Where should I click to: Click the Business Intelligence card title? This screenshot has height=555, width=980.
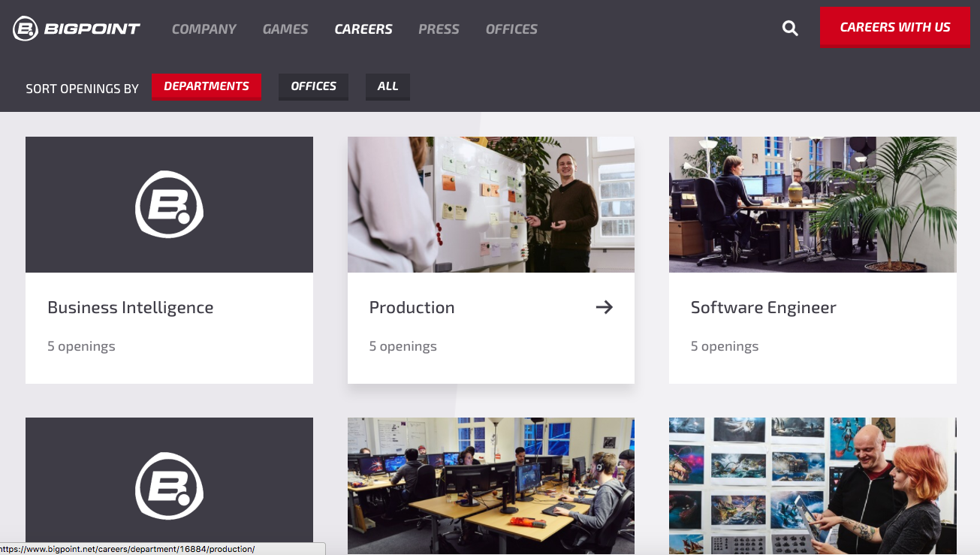click(130, 307)
